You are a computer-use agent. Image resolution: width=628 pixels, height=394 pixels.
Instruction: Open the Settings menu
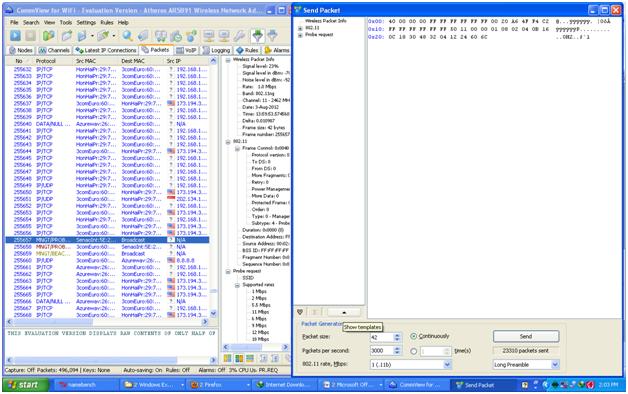(x=86, y=22)
